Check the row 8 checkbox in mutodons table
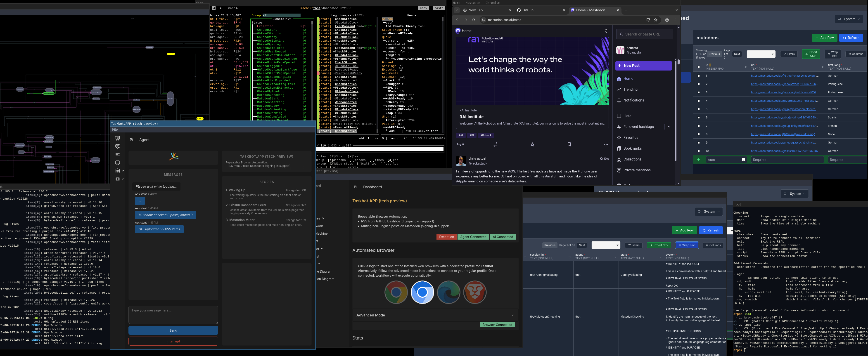The width and height of the screenshot is (868, 356). point(699,134)
